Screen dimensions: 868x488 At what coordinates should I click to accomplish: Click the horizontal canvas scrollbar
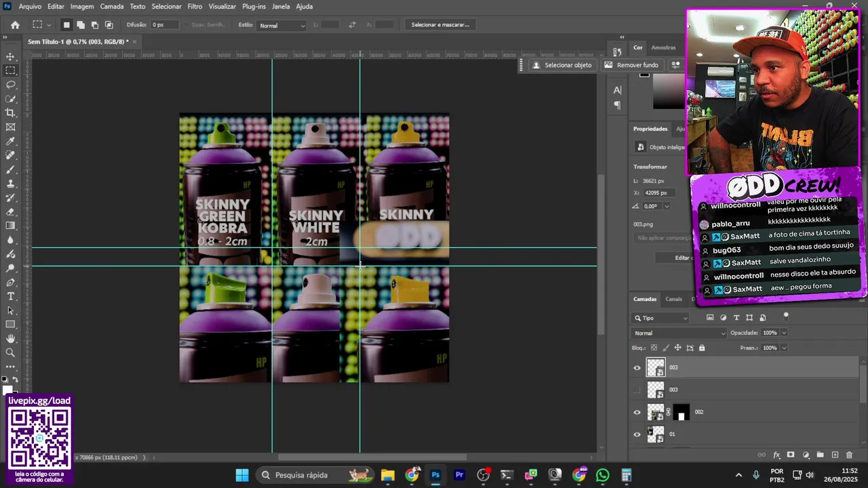372,457
